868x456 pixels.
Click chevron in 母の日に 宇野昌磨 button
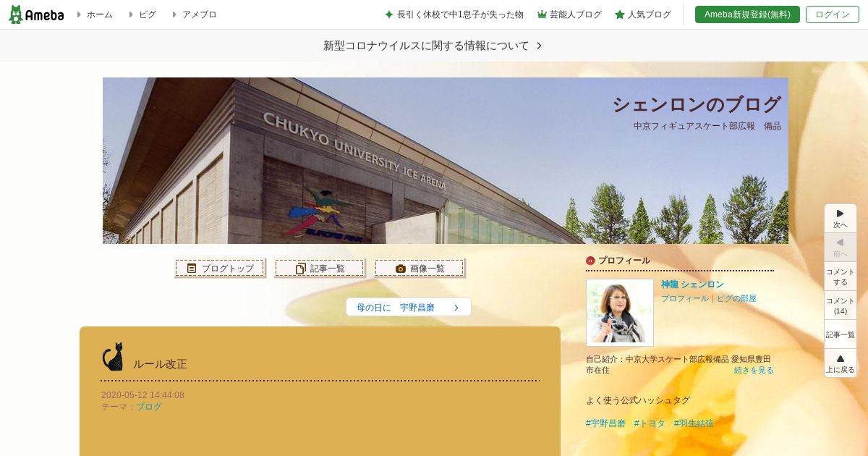456,308
